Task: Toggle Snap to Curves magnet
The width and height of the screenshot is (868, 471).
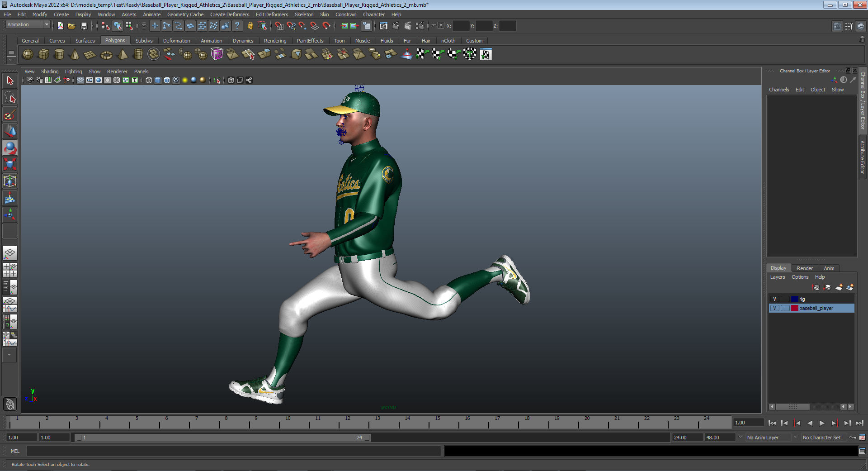Action: click(x=291, y=26)
